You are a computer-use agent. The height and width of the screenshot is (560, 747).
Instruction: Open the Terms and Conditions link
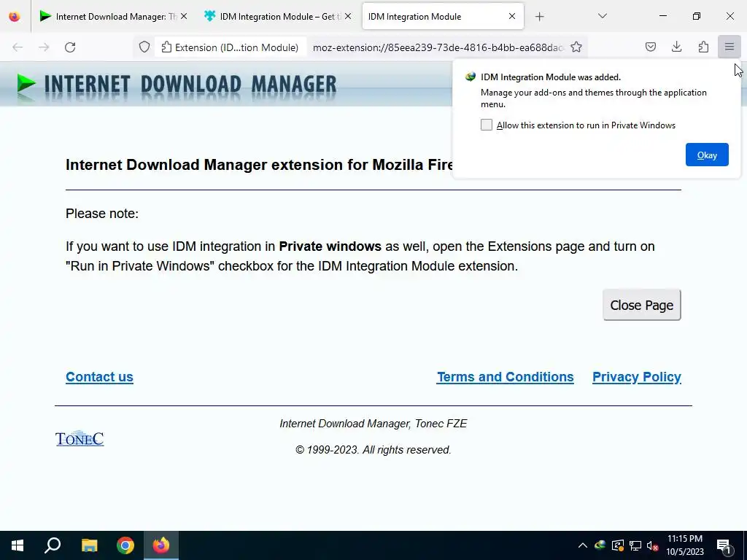pos(506,377)
